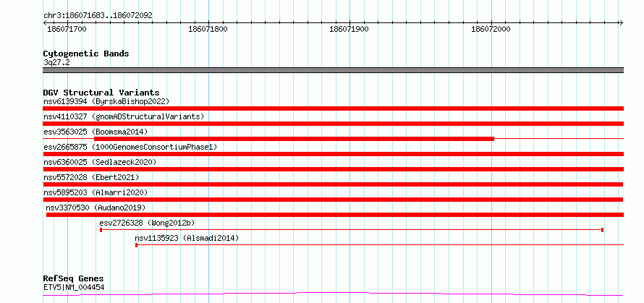The width and height of the screenshot is (644, 303).
Task: Click the RefSeq Genes track title
Action: pyautogui.click(x=73, y=279)
